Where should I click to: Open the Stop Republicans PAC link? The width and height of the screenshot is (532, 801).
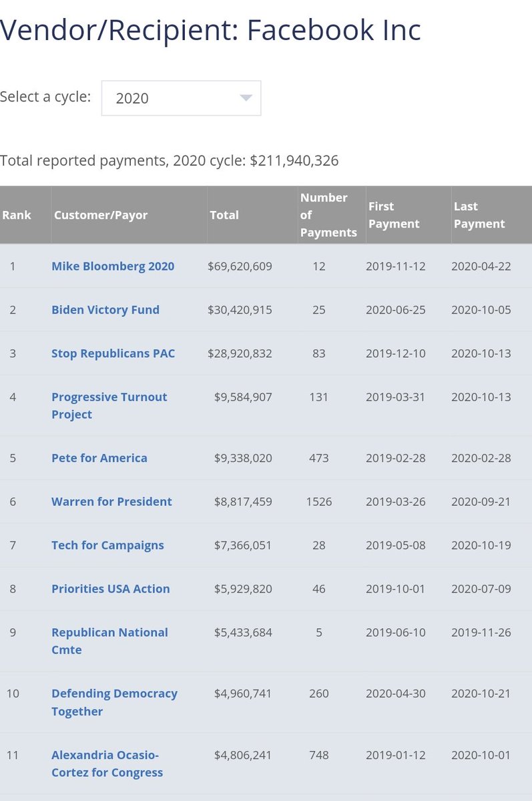[113, 353]
